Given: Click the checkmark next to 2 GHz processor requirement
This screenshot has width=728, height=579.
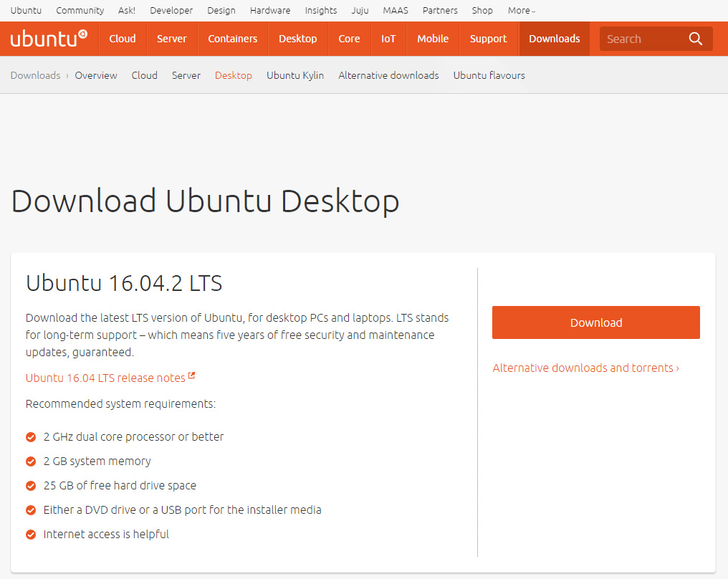Looking at the screenshot, I should tap(30, 436).
